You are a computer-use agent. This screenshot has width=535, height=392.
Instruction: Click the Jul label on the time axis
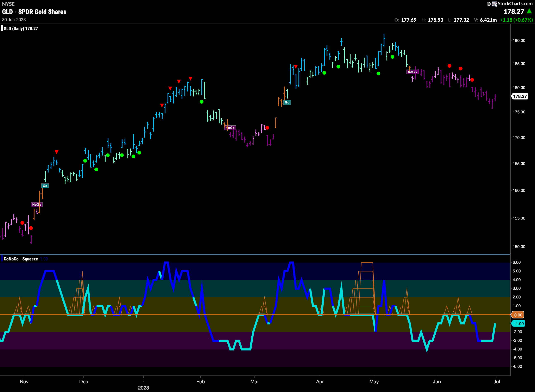pyautogui.click(x=497, y=381)
